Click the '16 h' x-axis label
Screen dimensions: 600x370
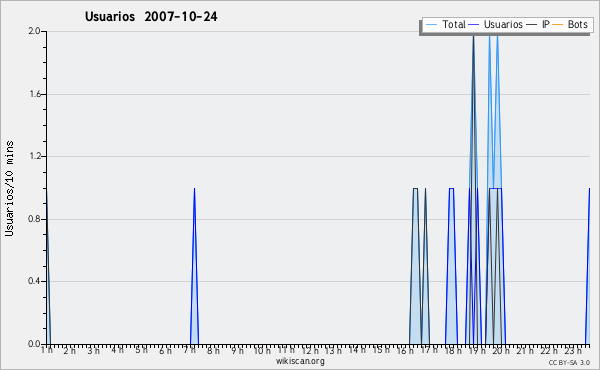coord(405,351)
